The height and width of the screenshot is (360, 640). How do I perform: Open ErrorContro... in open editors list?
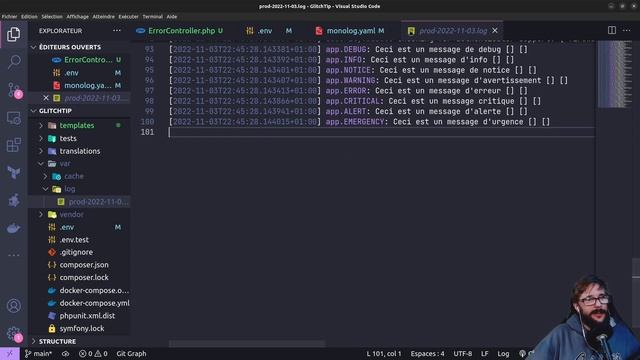(x=79, y=60)
